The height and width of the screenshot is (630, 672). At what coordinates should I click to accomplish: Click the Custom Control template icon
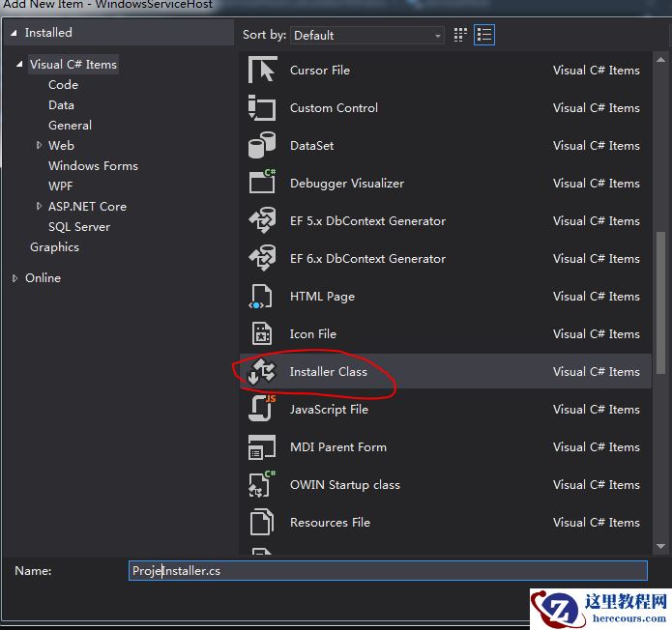[262, 107]
